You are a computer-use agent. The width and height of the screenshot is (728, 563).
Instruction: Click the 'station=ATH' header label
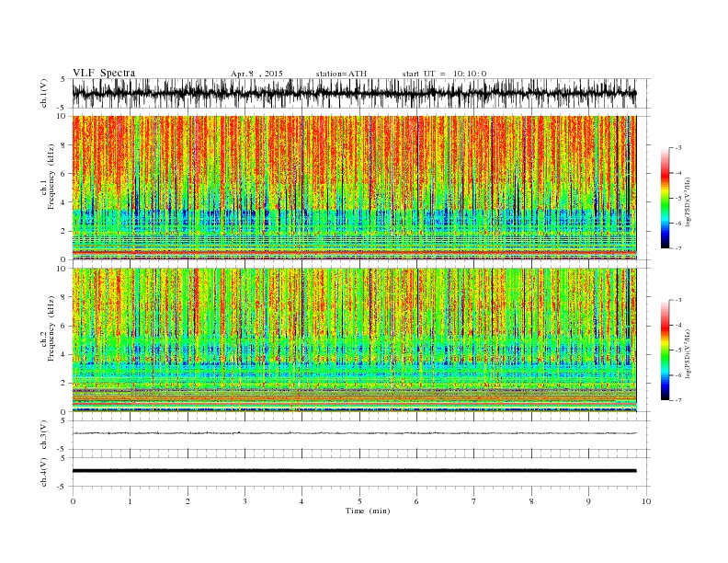coord(341,74)
